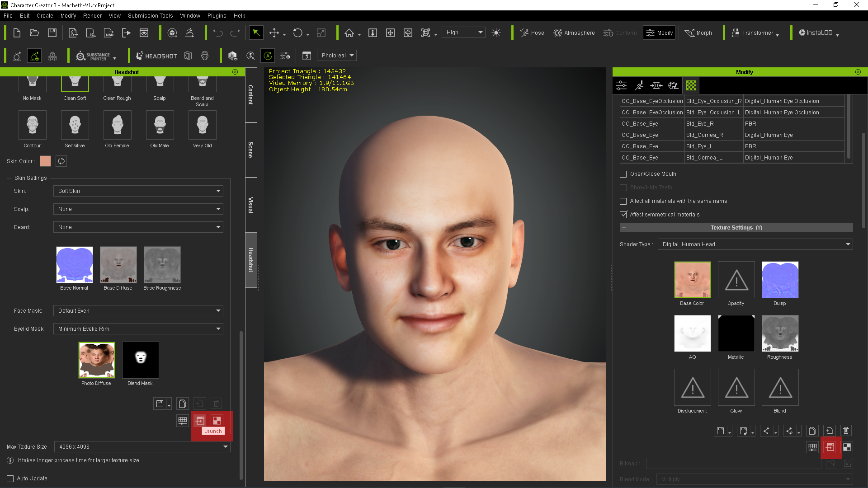Close the Headshot panel
The image size is (868, 488).
pyautogui.click(x=235, y=72)
